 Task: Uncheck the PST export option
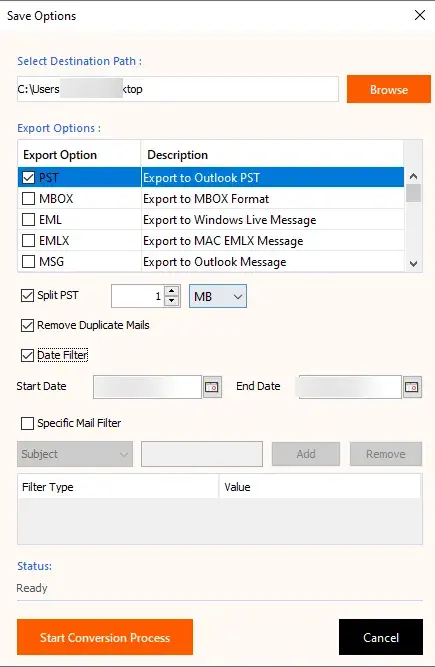[x=28, y=177]
